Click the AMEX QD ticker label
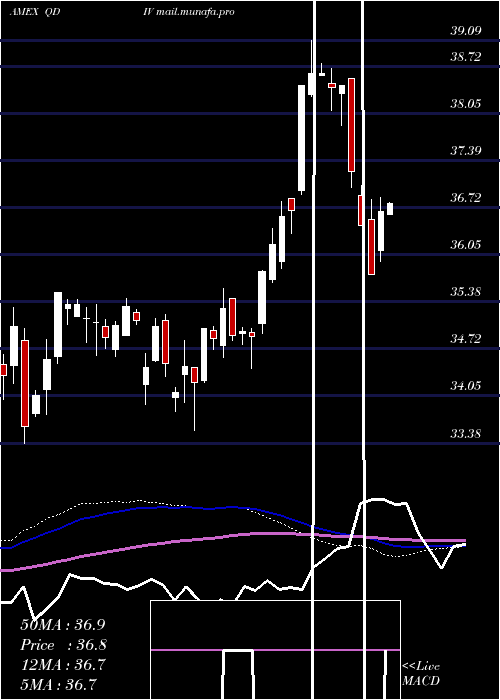Screen dimensions: 500x700 click(x=35, y=12)
